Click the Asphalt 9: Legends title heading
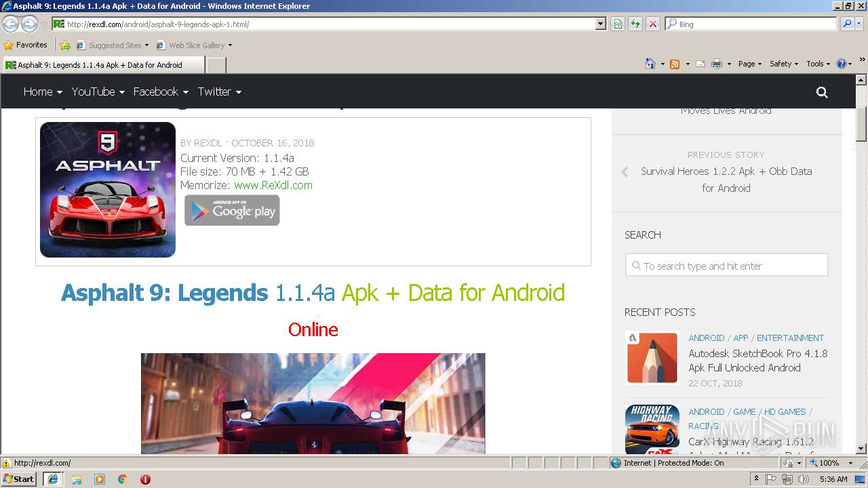The width and height of the screenshot is (868, 488). click(x=313, y=293)
